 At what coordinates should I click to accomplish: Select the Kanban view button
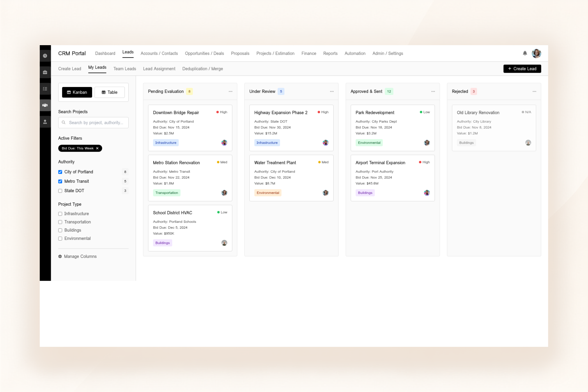77,92
